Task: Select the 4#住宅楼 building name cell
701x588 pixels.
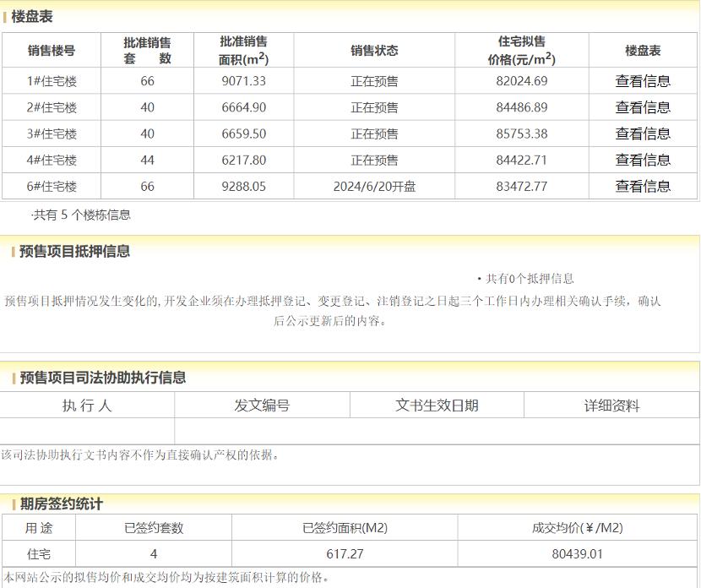Action: point(52,160)
